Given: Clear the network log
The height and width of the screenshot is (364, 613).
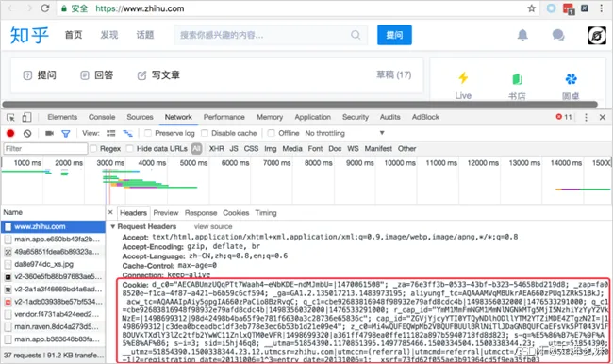Looking at the screenshot, I should 27,133.
